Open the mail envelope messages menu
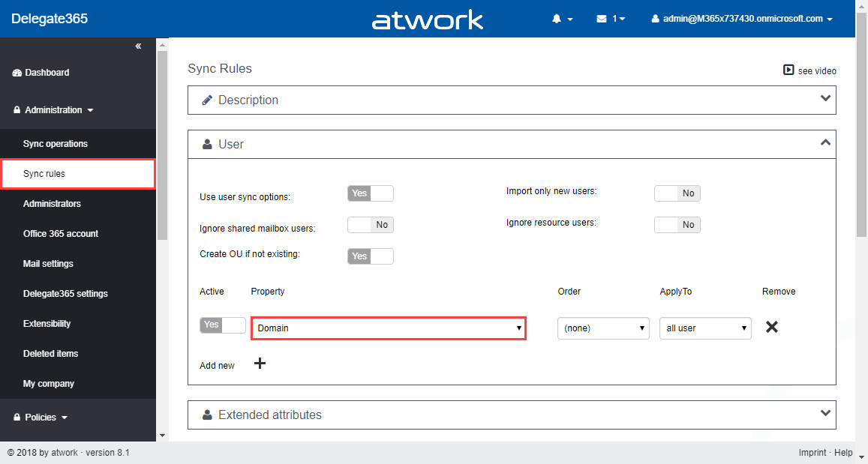The width and height of the screenshot is (868, 464). coord(602,19)
